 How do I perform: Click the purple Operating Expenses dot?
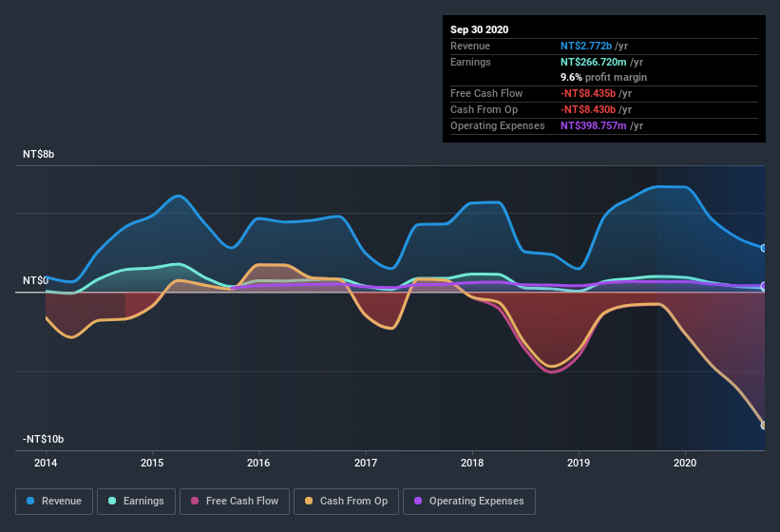point(419,501)
